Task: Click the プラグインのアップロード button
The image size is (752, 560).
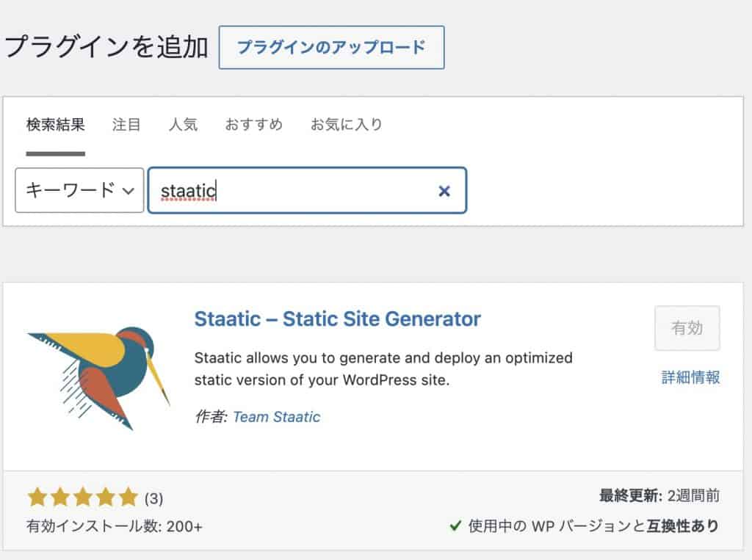Action: (331, 48)
